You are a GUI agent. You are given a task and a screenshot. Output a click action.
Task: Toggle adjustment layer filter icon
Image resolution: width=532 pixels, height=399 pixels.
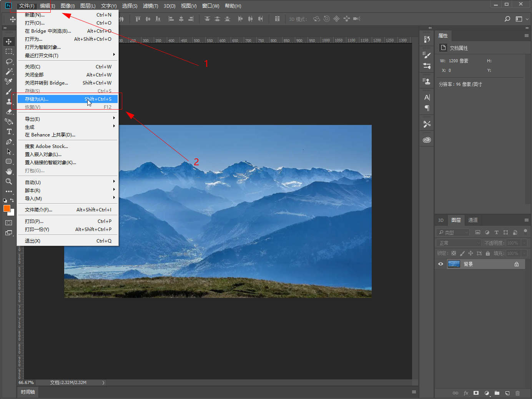tap(487, 232)
